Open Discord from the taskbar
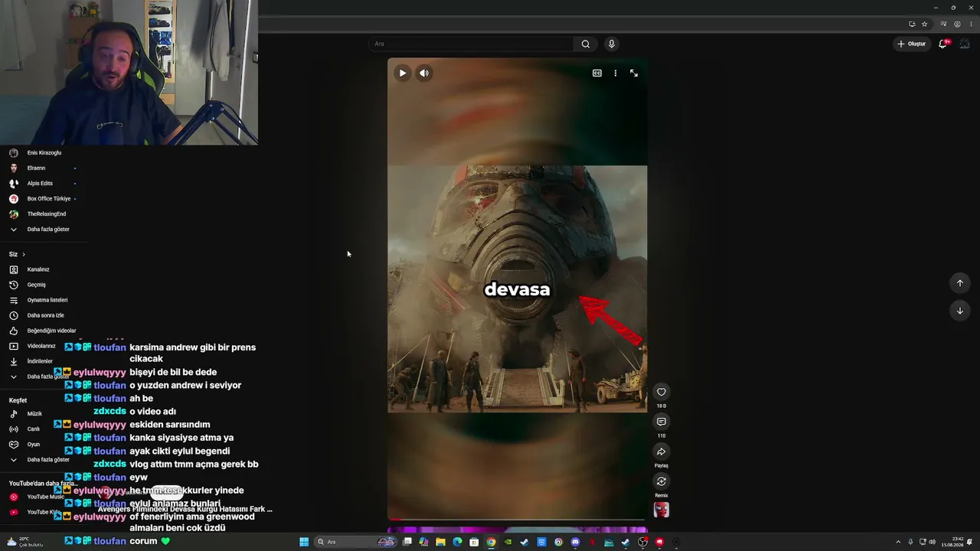 coord(575,542)
